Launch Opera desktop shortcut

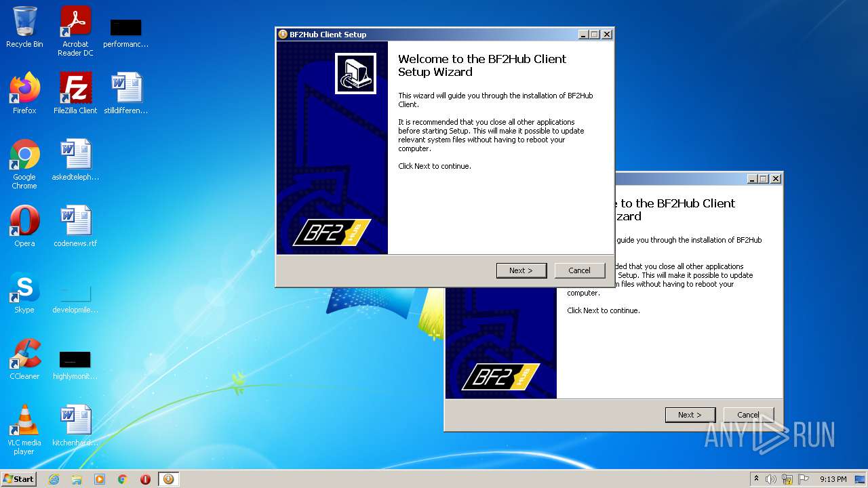tap(24, 226)
